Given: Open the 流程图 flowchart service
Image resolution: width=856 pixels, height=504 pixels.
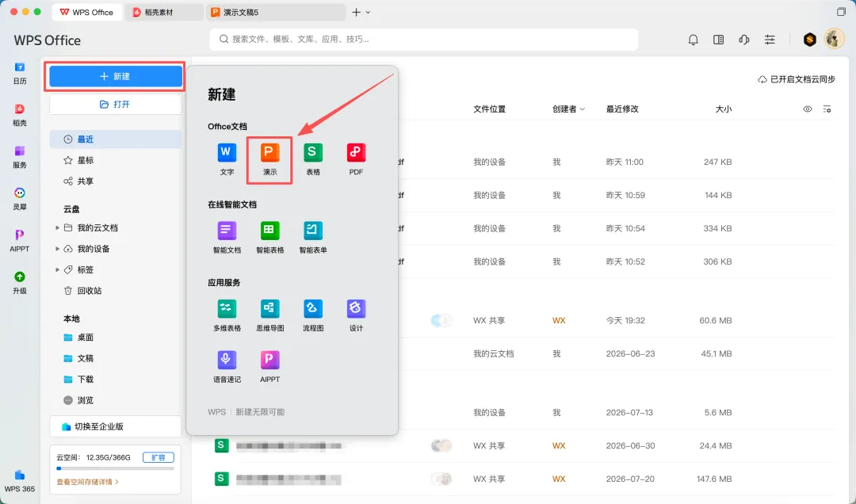Looking at the screenshot, I should point(313,315).
